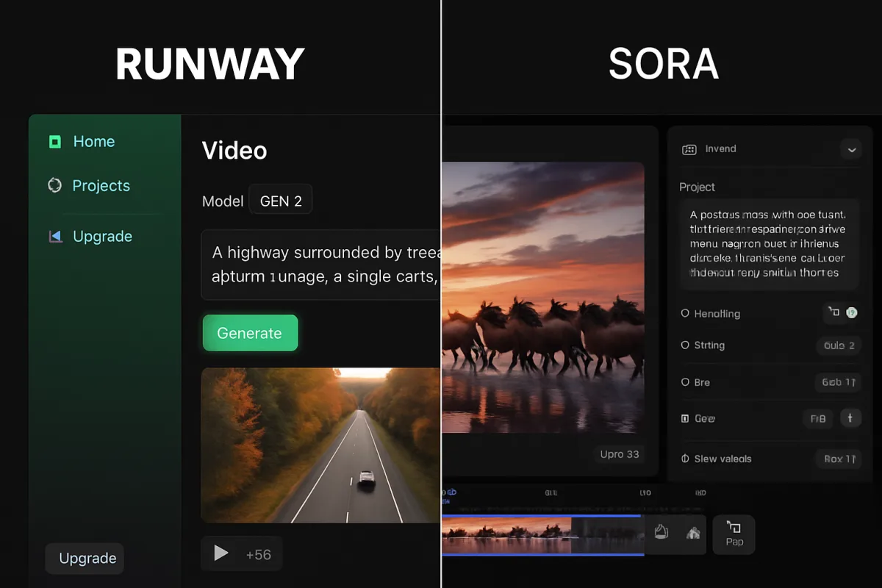Image resolution: width=882 pixels, height=588 pixels.
Task: Click the Project label in Sora panel
Action: tap(697, 187)
